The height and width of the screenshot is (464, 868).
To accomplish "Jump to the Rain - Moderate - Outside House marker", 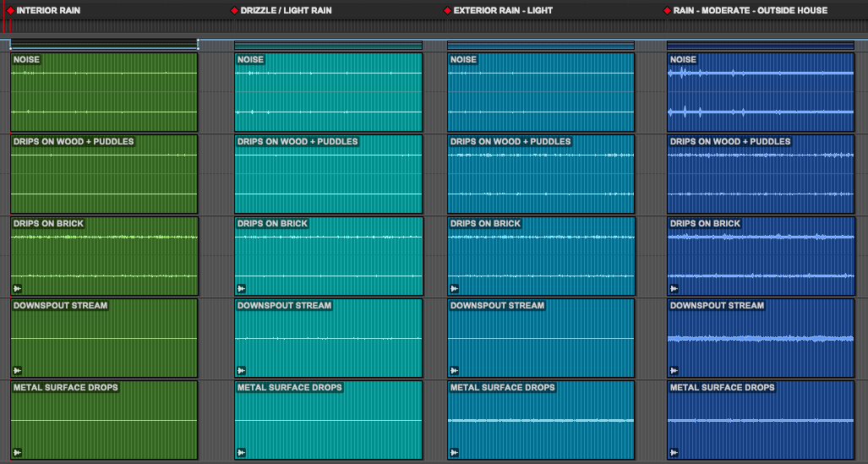I will [x=667, y=10].
